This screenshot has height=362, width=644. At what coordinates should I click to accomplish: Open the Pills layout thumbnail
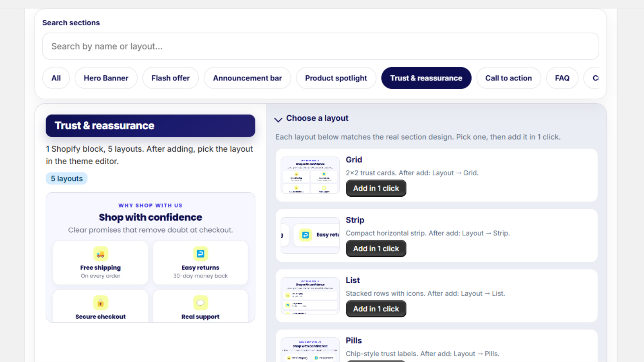pyautogui.click(x=310, y=350)
